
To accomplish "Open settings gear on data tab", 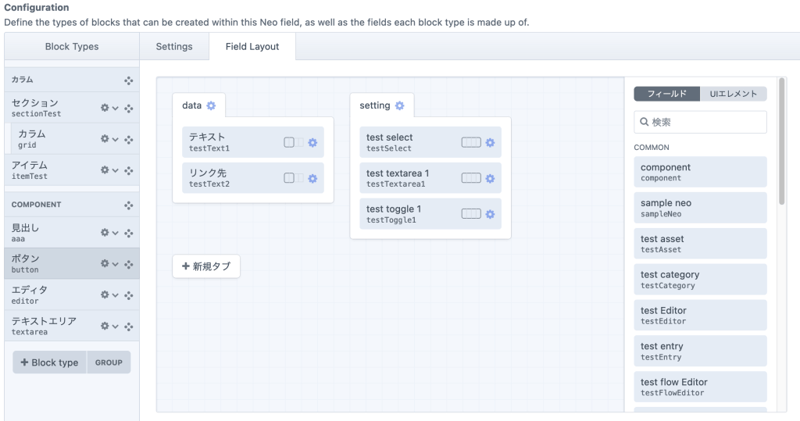I will click(x=211, y=106).
